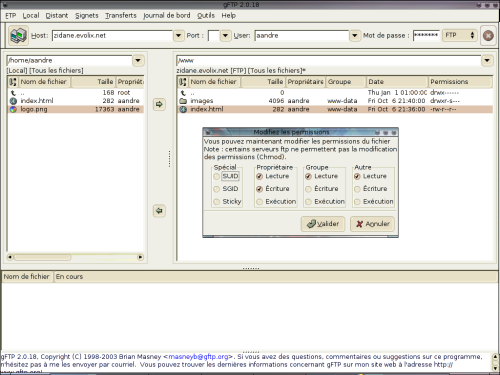Viewport: 500px width, 375px height.
Task: Open the Help menu
Action: click(229, 15)
